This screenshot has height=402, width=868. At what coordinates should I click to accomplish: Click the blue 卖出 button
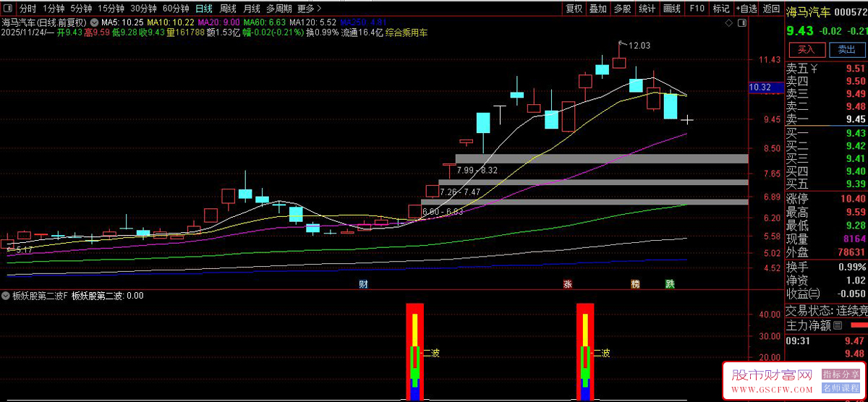[x=847, y=50]
